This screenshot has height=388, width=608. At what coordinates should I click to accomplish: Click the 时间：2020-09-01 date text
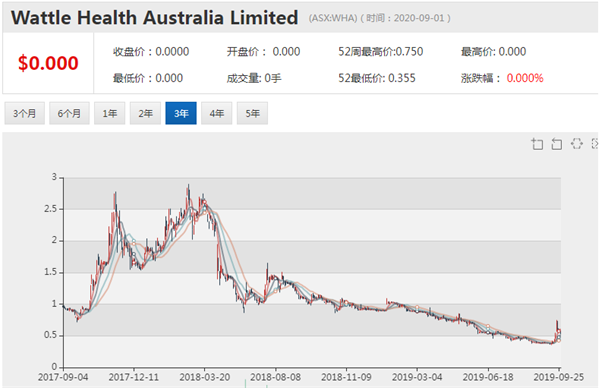pos(406,18)
